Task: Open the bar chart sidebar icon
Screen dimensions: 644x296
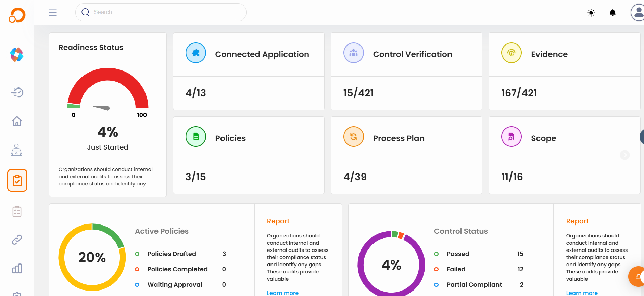Action: click(x=17, y=269)
